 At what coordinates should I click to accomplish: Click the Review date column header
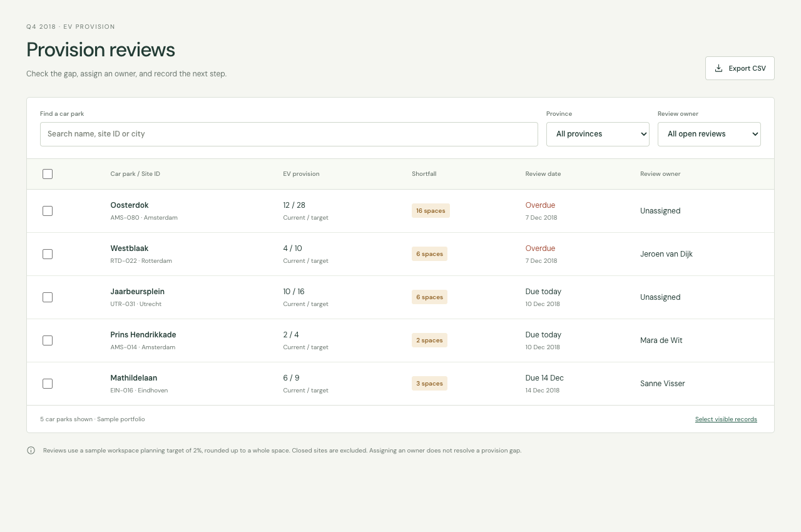pyautogui.click(x=543, y=174)
